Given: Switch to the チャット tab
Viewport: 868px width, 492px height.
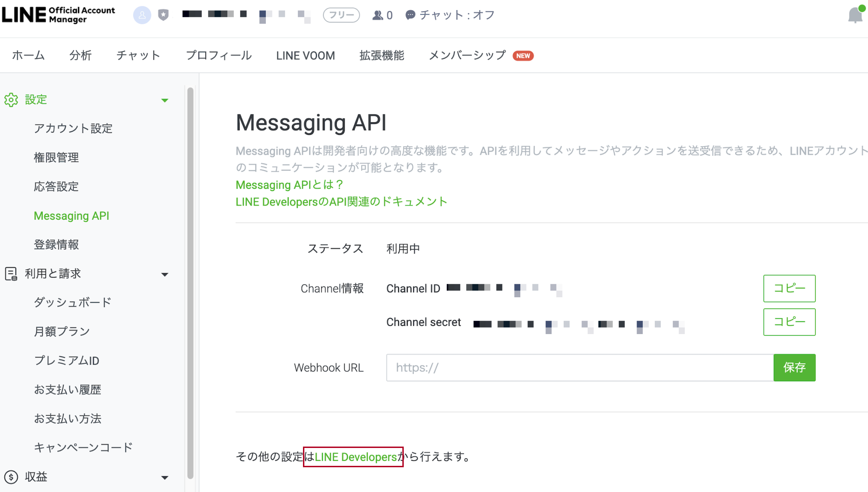Looking at the screenshot, I should pyautogui.click(x=138, y=55).
